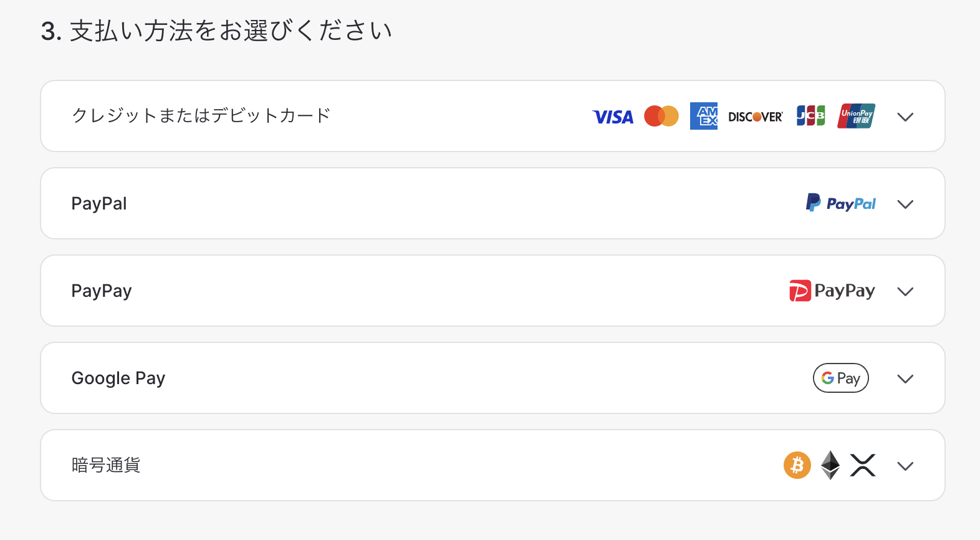Click the orange Bitcoin icon
Viewport: 980px width, 540px height.
(x=797, y=465)
